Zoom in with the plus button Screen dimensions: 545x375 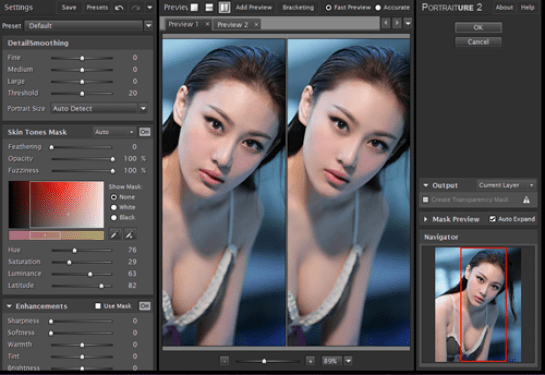click(x=310, y=361)
